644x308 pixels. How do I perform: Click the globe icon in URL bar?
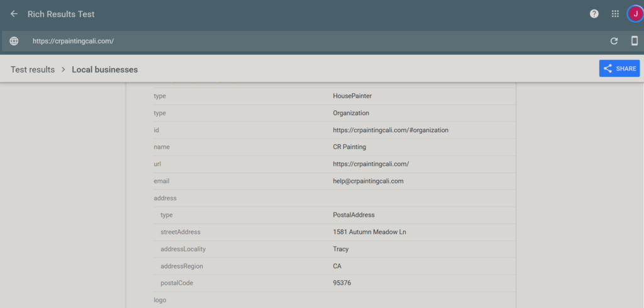[14, 41]
